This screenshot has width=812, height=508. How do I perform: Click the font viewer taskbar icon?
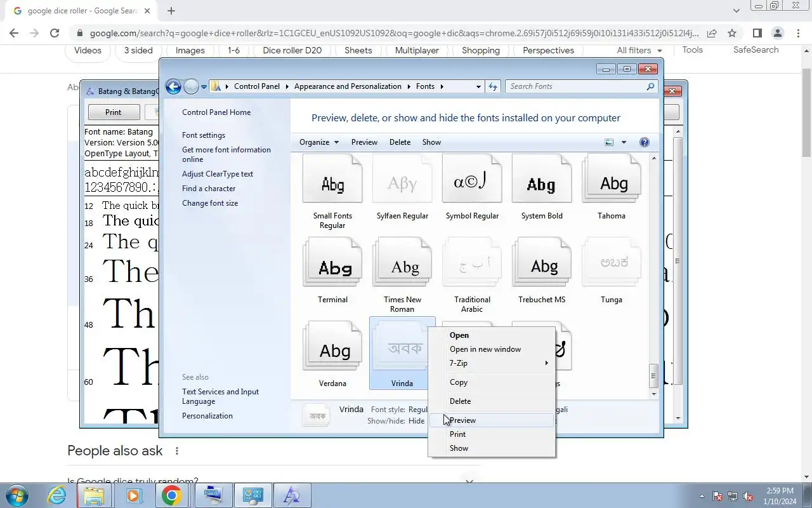click(292, 495)
